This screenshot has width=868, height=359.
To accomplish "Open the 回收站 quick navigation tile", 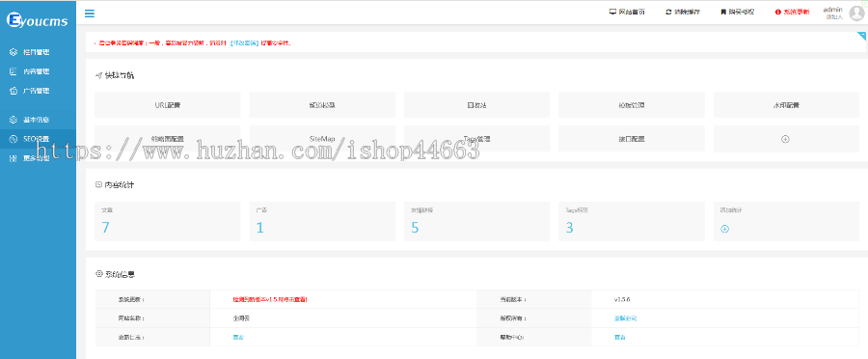I will click(x=476, y=104).
